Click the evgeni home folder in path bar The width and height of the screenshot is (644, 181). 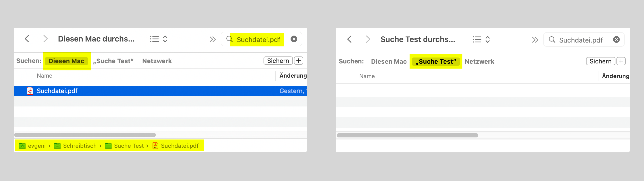point(37,146)
